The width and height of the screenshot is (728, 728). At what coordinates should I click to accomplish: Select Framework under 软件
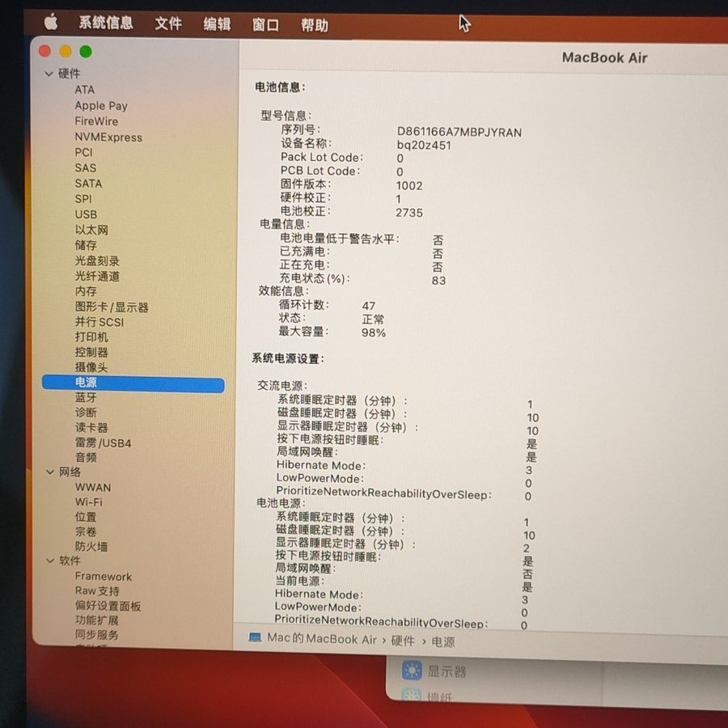coord(103,576)
